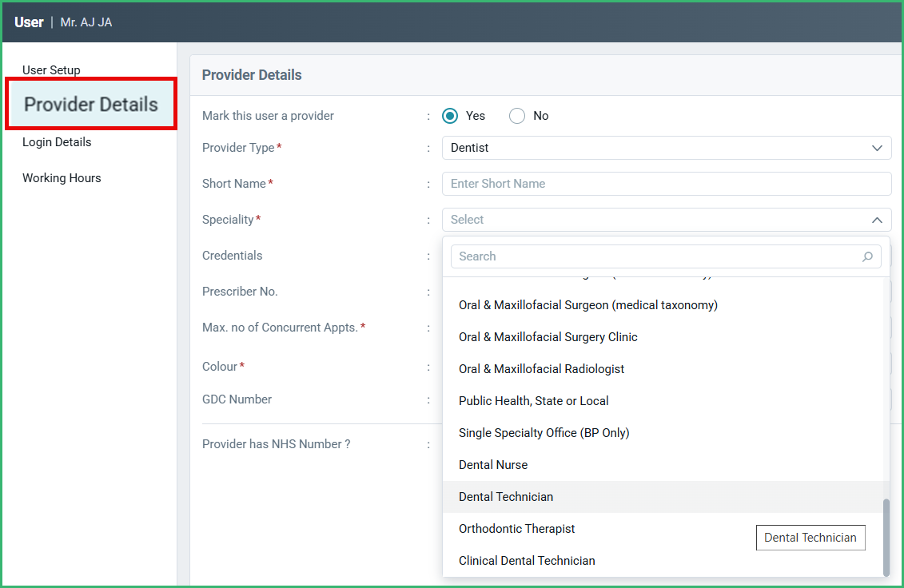Choose Oral & Maxillofacial Surgery Clinic option
Image resolution: width=904 pixels, height=588 pixels.
click(x=663, y=336)
